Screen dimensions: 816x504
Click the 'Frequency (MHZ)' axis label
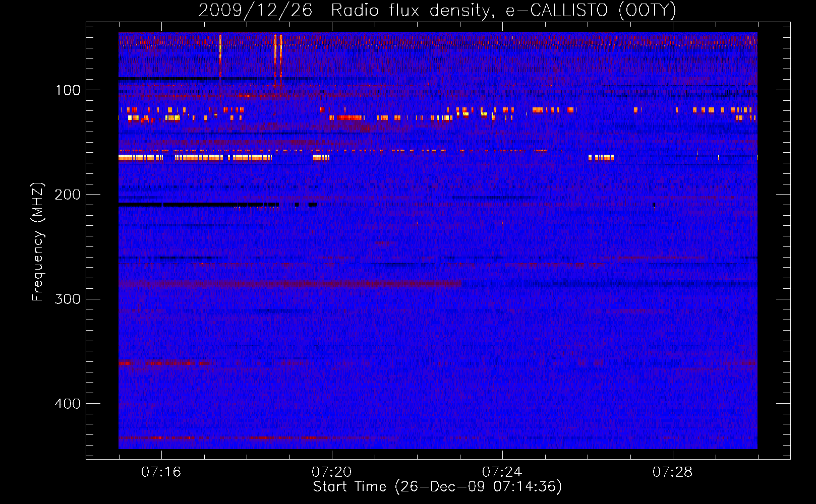pos(38,242)
